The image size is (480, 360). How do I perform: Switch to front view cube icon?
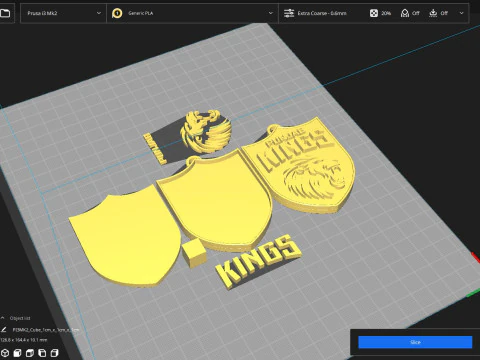tap(17, 353)
